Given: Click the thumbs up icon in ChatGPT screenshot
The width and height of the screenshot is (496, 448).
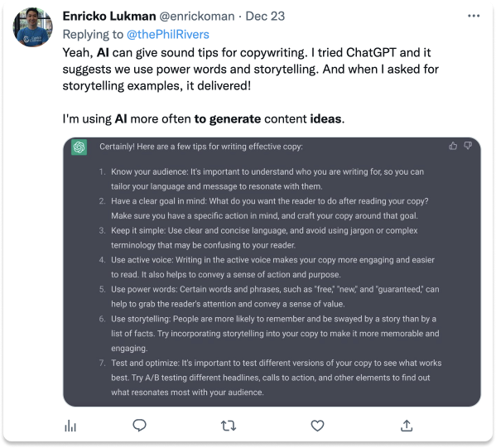Looking at the screenshot, I should coord(453,146).
